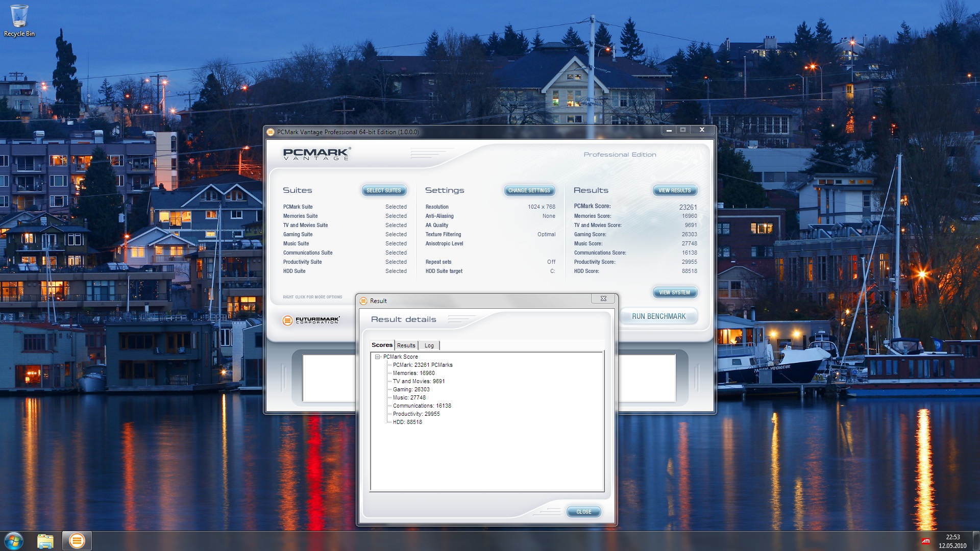Image resolution: width=980 pixels, height=551 pixels.
Task: Switch to the Log tab
Action: [429, 346]
